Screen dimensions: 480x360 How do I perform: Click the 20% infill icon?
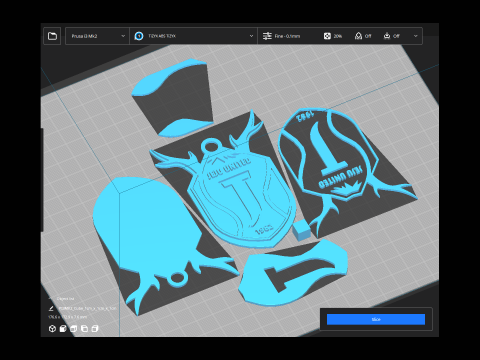pyautogui.click(x=327, y=36)
